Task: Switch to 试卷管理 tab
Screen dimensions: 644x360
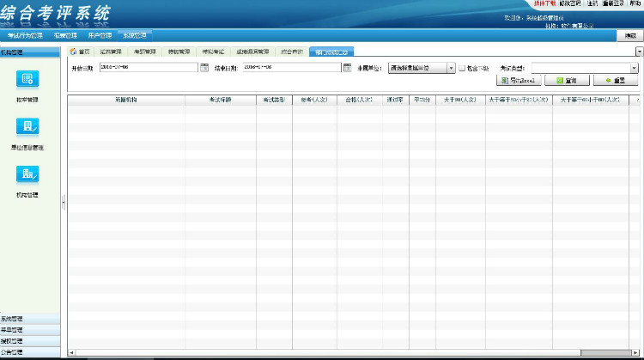Action: point(111,52)
